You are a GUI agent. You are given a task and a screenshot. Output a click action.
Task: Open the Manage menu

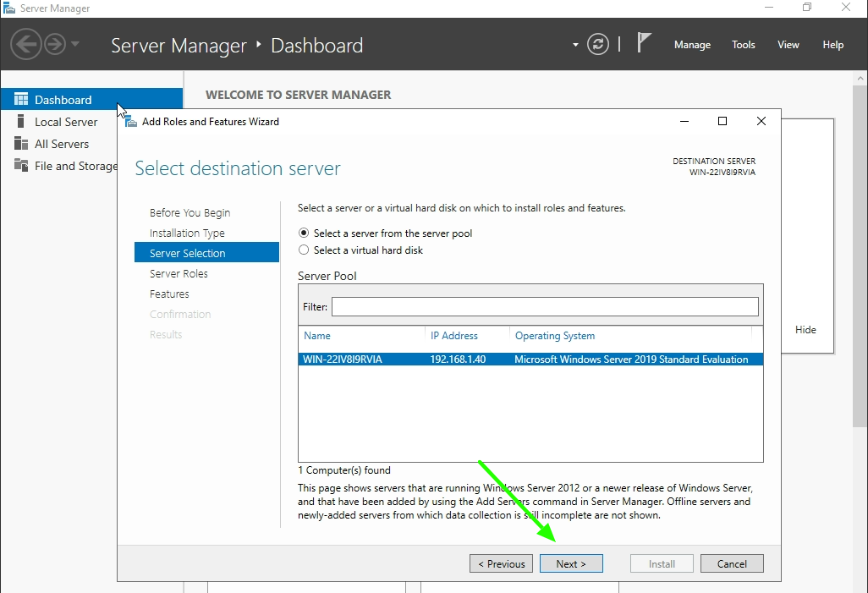(x=692, y=45)
